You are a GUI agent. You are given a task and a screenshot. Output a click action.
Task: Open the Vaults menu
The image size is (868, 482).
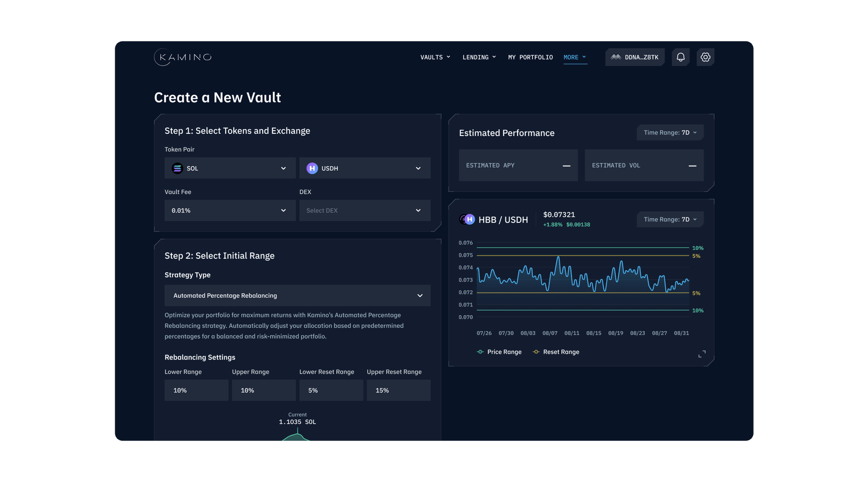(435, 57)
